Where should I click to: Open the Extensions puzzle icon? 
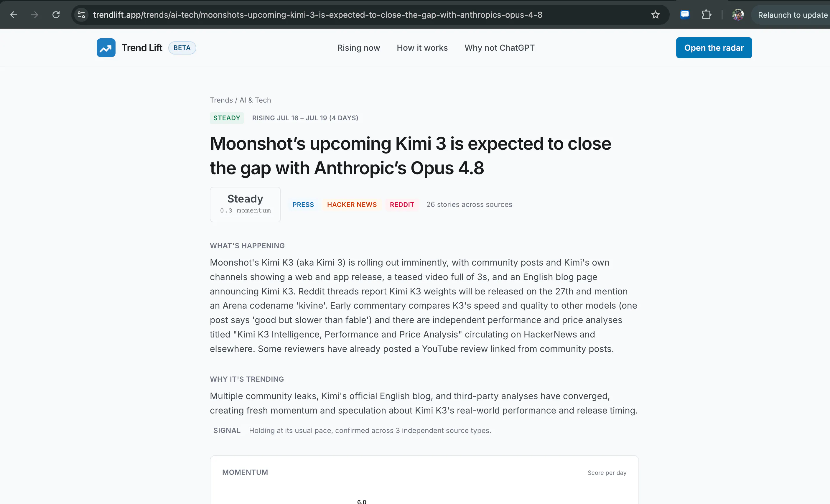[707, 15]
